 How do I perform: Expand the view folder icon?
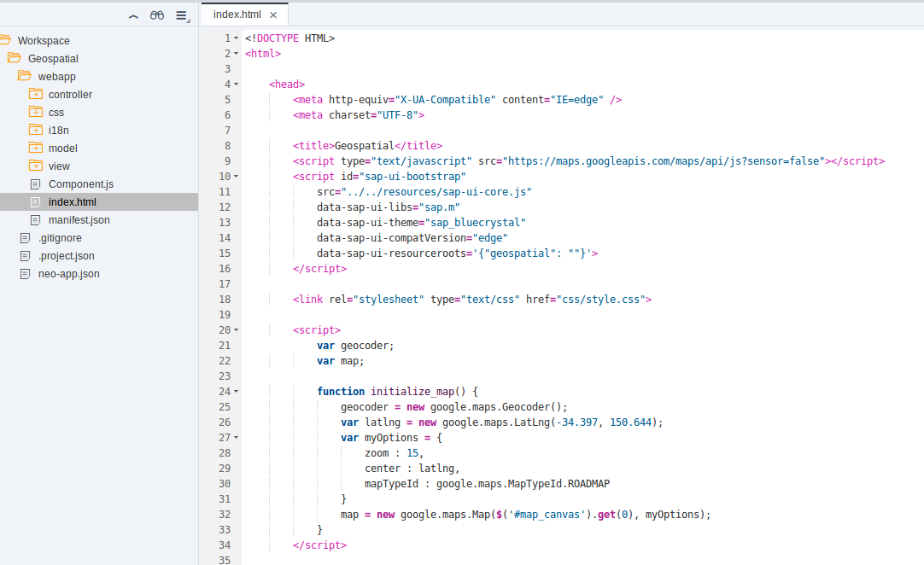coord(36,166)
